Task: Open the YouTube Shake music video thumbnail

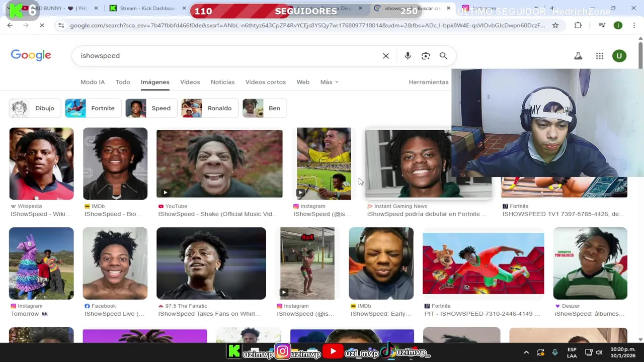Action: (x=219, y=164)
